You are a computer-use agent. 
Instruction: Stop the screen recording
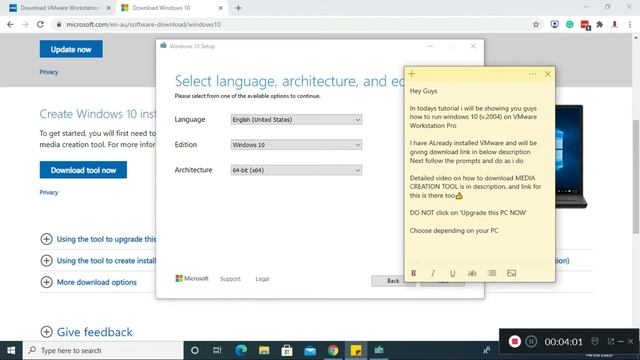tap(514, 341)
